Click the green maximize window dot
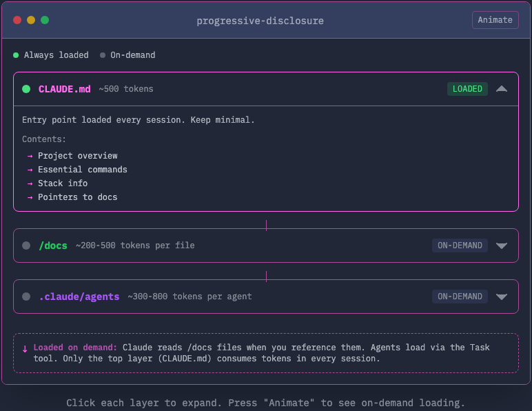This screenshot has width=532, height=411. point(45,20)
